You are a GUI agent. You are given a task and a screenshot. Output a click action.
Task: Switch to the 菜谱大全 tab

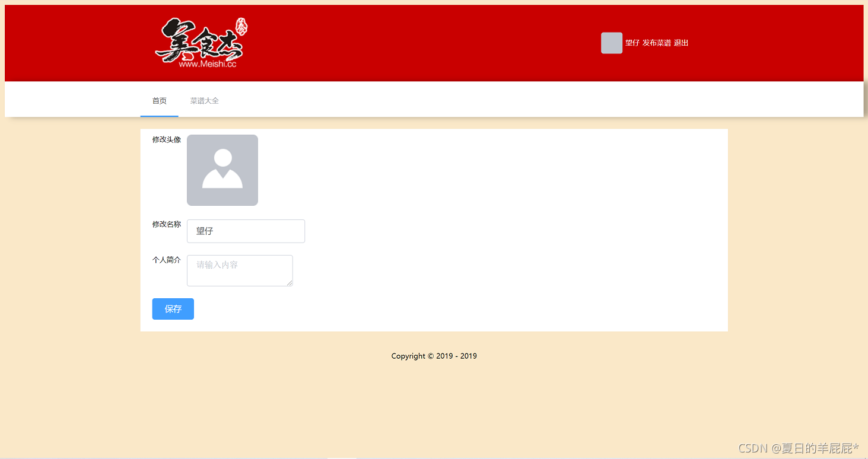point(205,101)
